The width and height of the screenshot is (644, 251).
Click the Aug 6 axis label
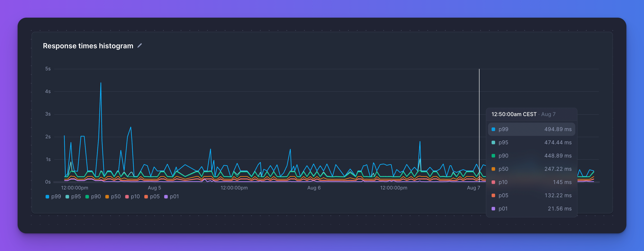[314, 188]
